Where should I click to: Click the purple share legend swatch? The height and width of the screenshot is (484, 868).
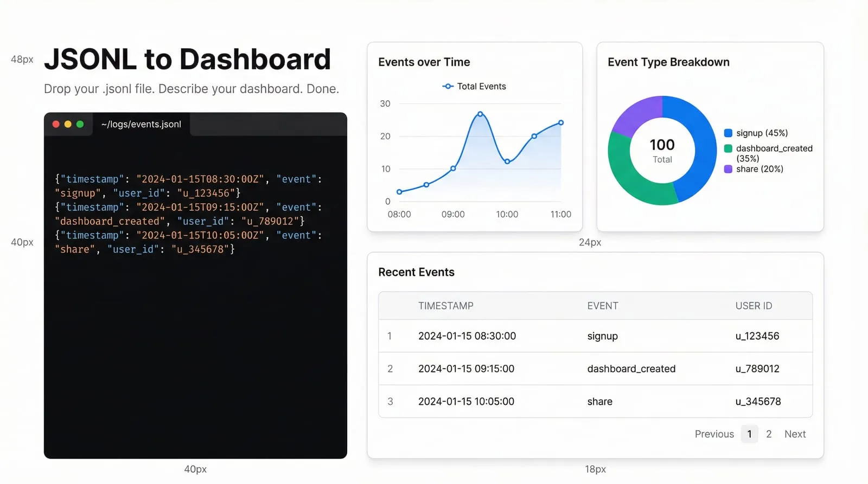[x=728, y=169]
